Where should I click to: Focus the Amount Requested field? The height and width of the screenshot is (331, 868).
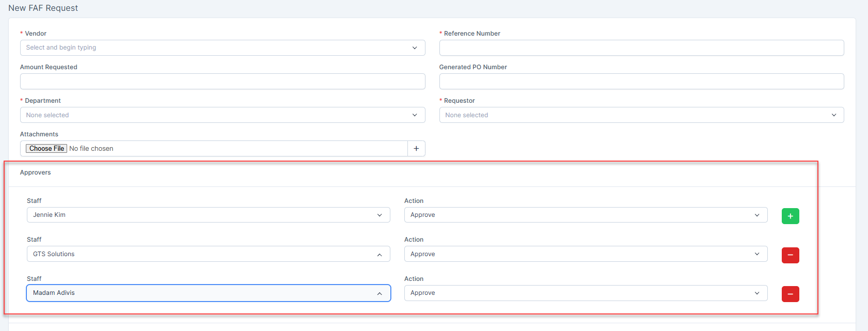pos(222,82)
